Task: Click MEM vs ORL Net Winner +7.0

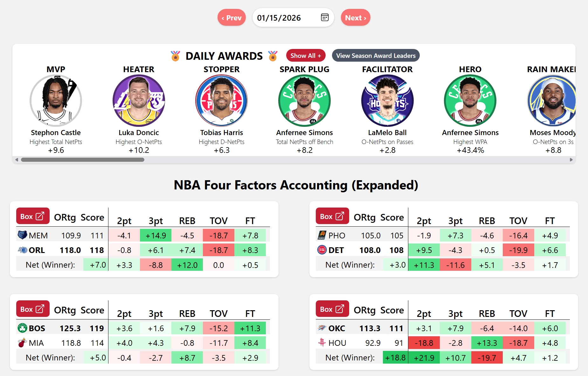Action: pyautogui.click(x=96, y=265)
